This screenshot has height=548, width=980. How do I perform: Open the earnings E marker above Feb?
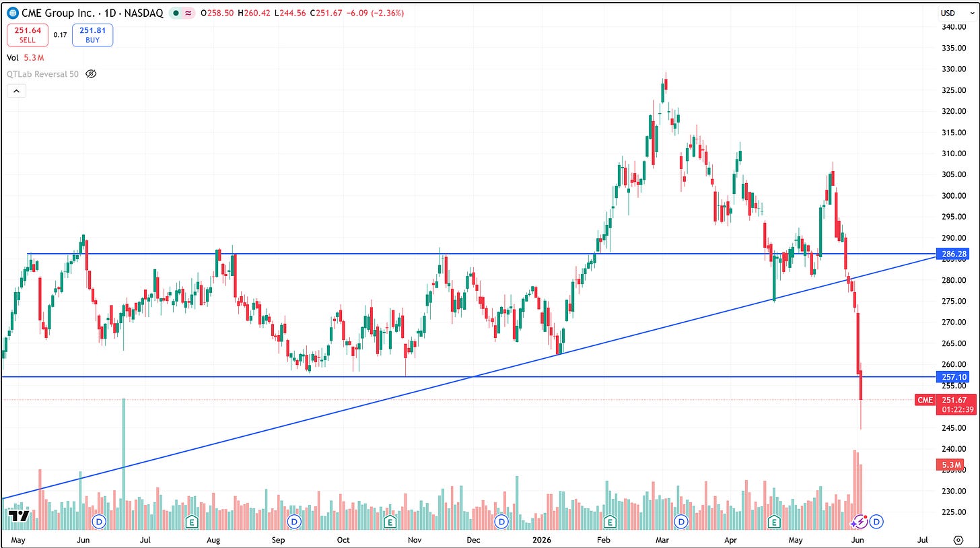pos(610,522)
